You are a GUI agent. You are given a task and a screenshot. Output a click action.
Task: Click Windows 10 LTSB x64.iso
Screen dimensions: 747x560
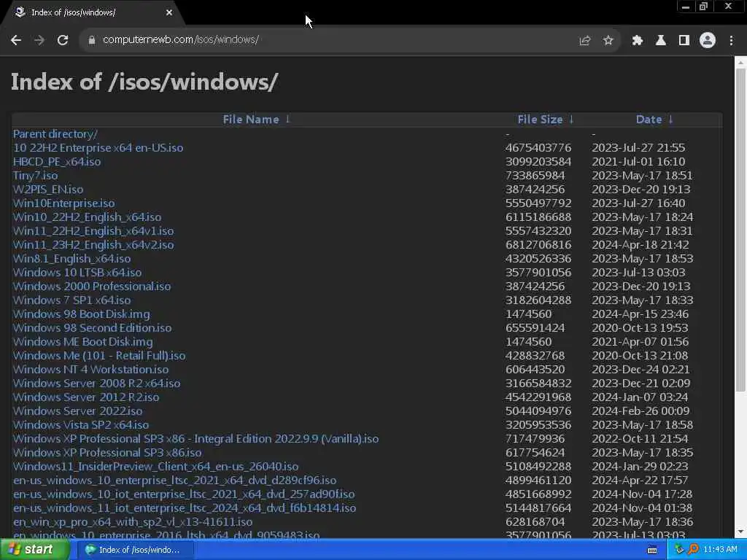(x=77, y=272)
